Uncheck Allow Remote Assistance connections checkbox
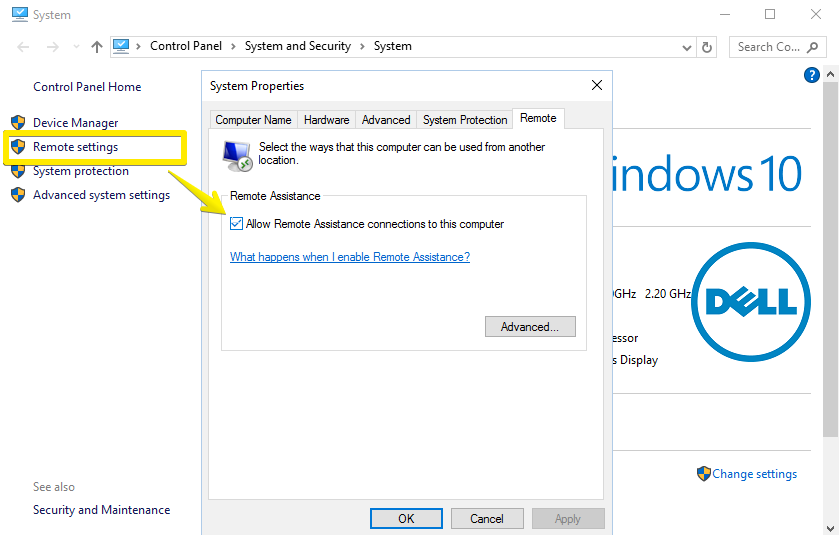Screen dimensions: 839x535 point(236,224)
